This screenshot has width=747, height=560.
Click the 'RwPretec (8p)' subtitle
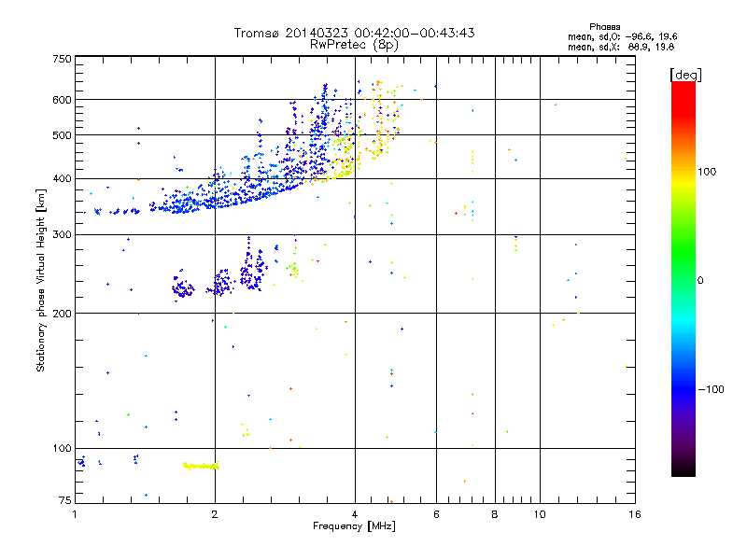pos(354,45)
